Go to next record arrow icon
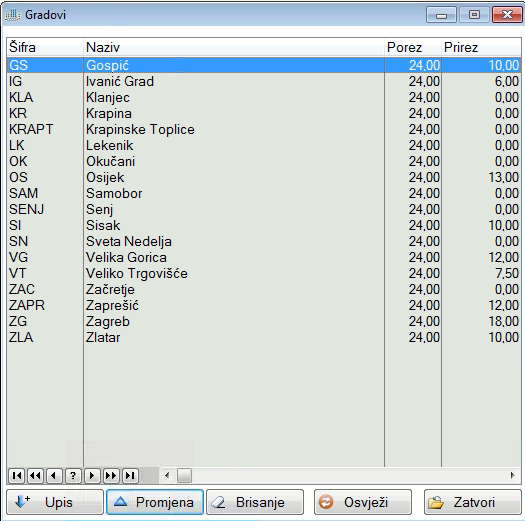Screen dimensions: 525x521 click(92, 475)
